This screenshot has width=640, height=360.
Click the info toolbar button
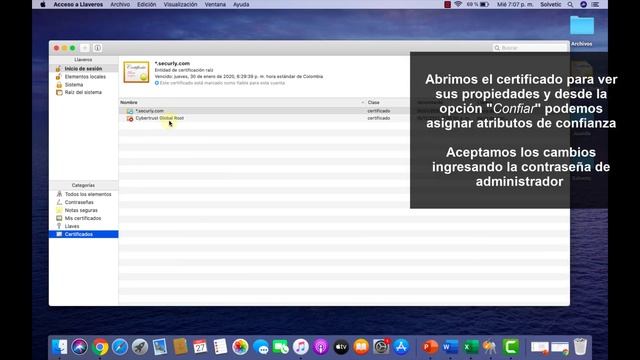point(98,48)
